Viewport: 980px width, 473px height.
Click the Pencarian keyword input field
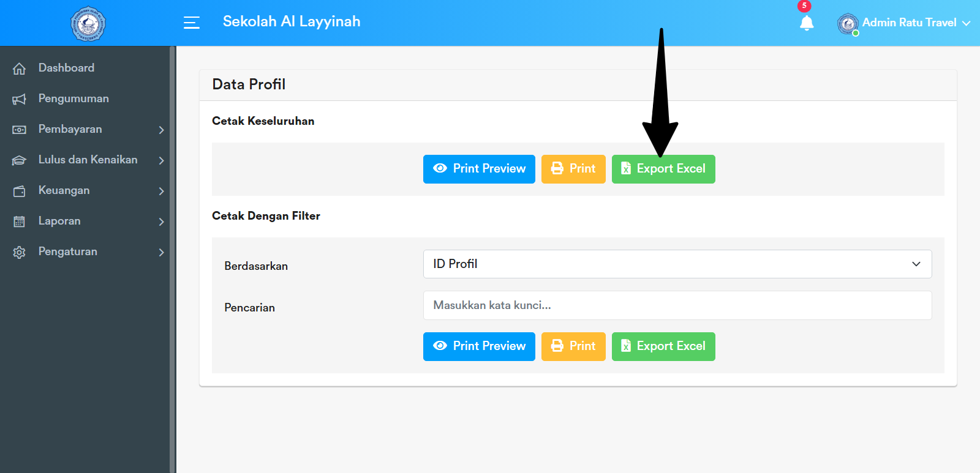(677, 305)
